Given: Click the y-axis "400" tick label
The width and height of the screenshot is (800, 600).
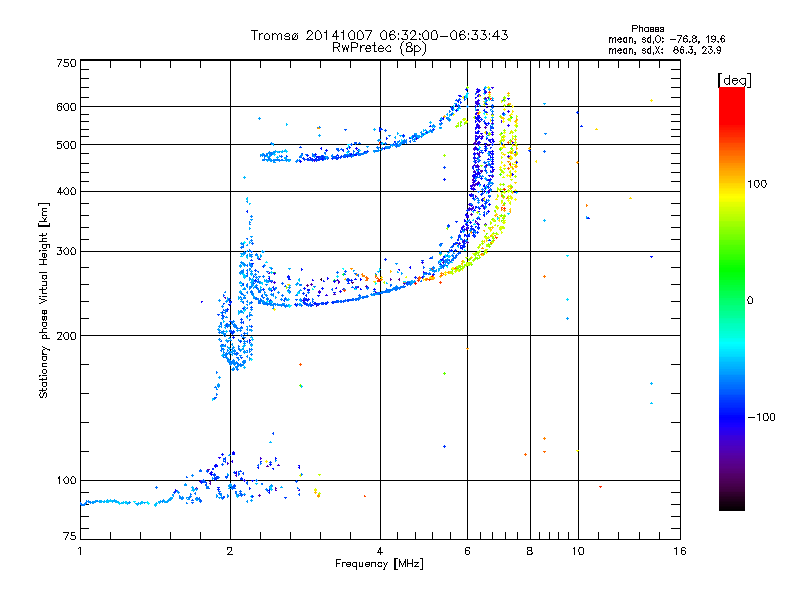Looking at the screenshot, I should (x=66, y=192).
